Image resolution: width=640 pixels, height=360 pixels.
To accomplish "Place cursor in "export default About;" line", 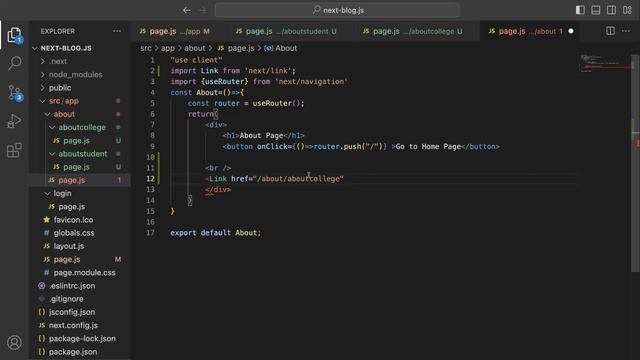I will (215, 233).
